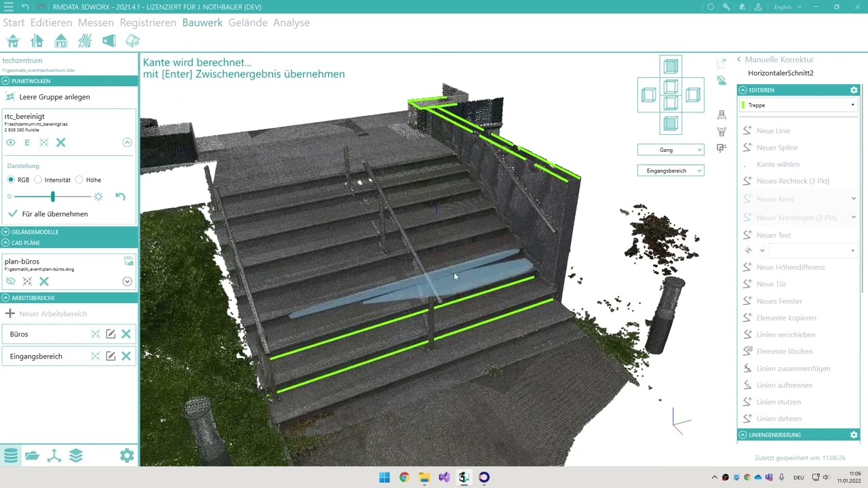Screen dimensions: 868x488
Task: Zoom to the Eingangsbereich work area
Action: (96, 356)
